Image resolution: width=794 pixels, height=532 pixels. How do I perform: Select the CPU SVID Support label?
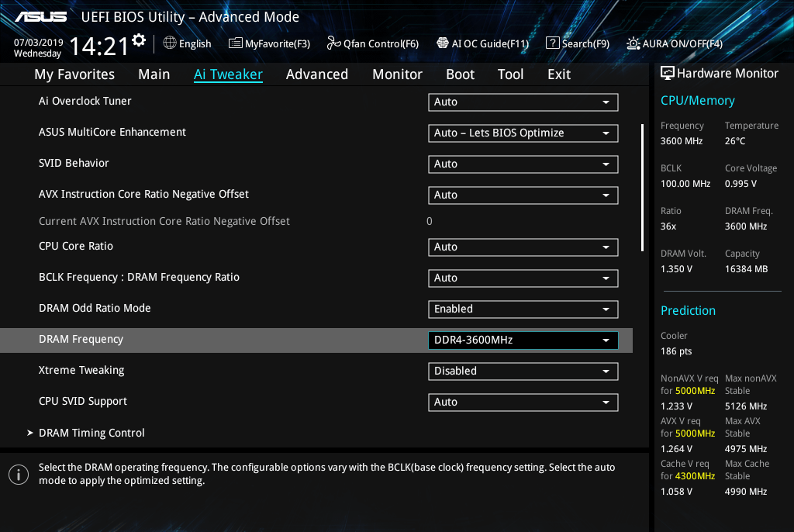tap(83, 401)
